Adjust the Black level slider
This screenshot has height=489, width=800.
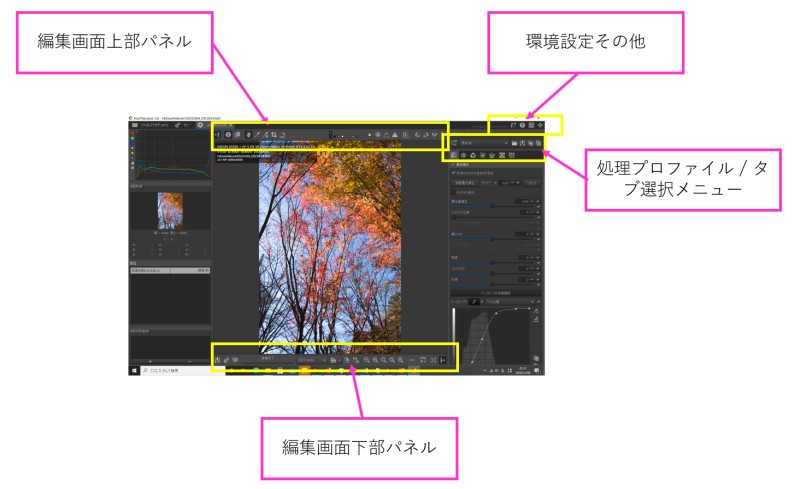click(x=492, y=239)
